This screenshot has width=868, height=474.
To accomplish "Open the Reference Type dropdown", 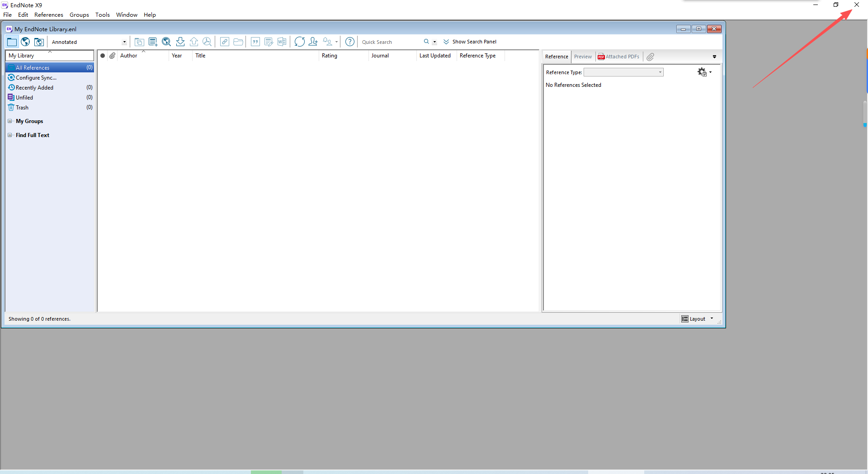I will (x=659, y=72).
